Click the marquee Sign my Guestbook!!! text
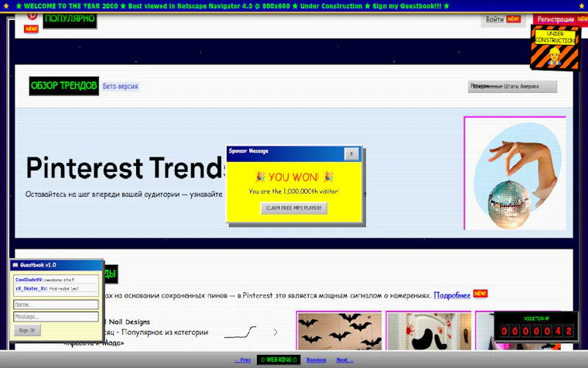Screen dimensions: 588x368 (x=407, y=6)
